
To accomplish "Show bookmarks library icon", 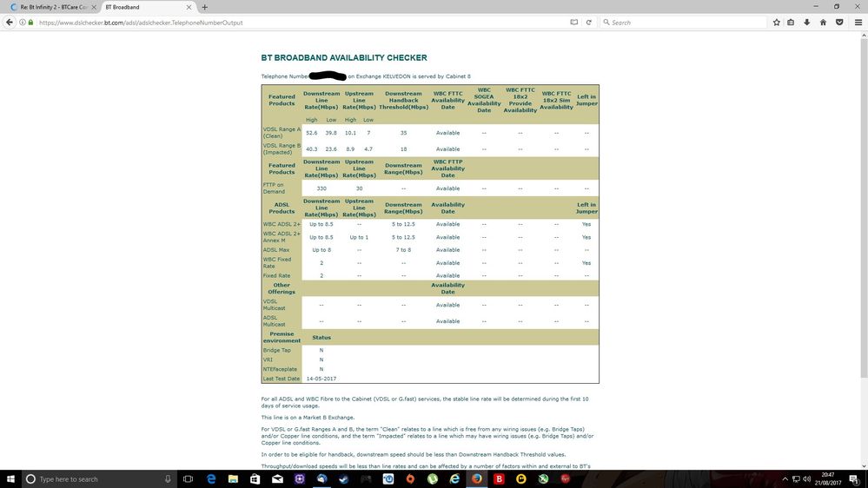I will click(x=791, y=23).
